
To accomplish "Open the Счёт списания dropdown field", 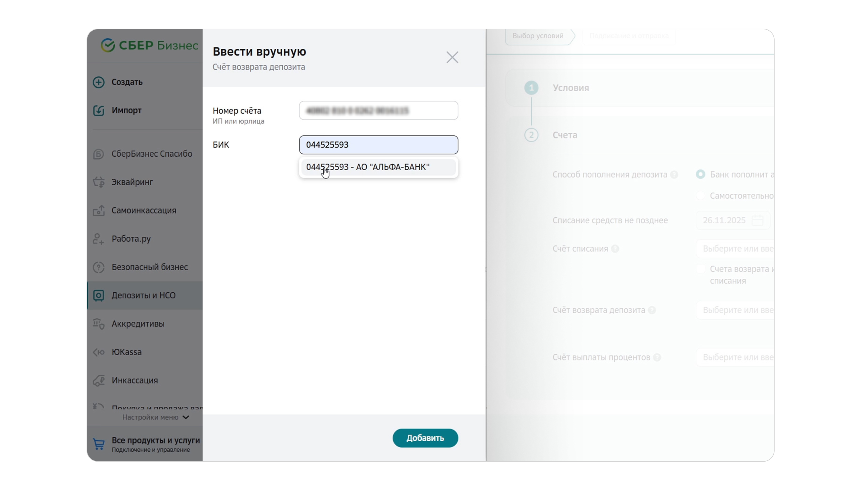I will 734,249.
